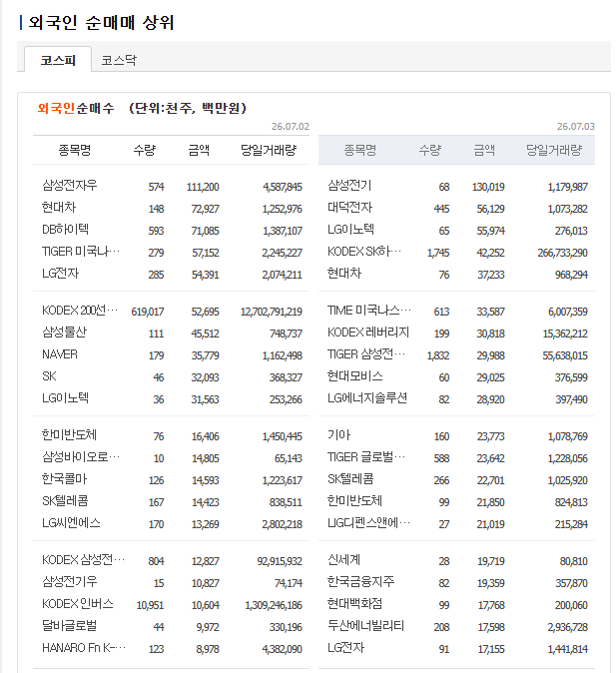Viewport: 616px width, 673px height.
Task: Open the HANARO Fn K-… ETF link
Action: click(84, 648)
